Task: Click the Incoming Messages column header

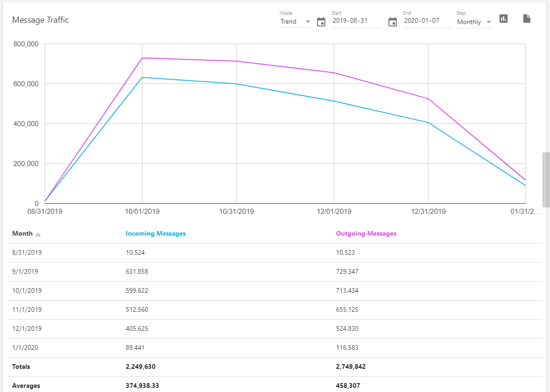Action: click(x=155, y=234)
